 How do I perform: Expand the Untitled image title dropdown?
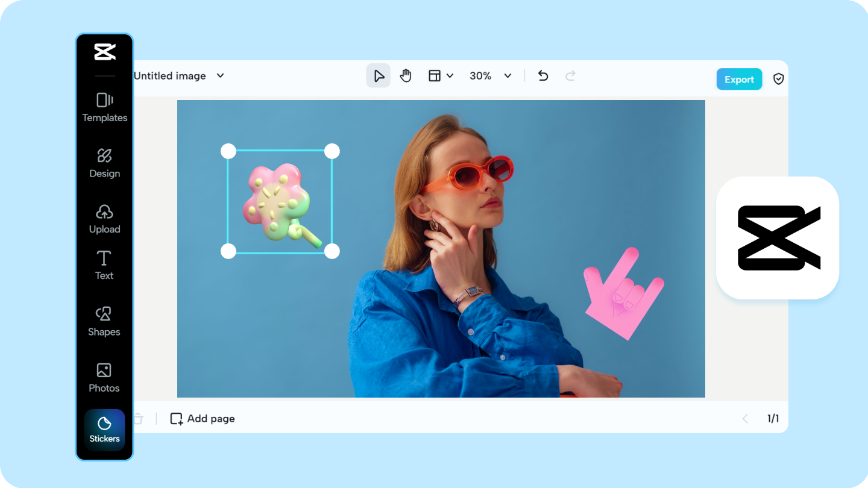[221, 76]
